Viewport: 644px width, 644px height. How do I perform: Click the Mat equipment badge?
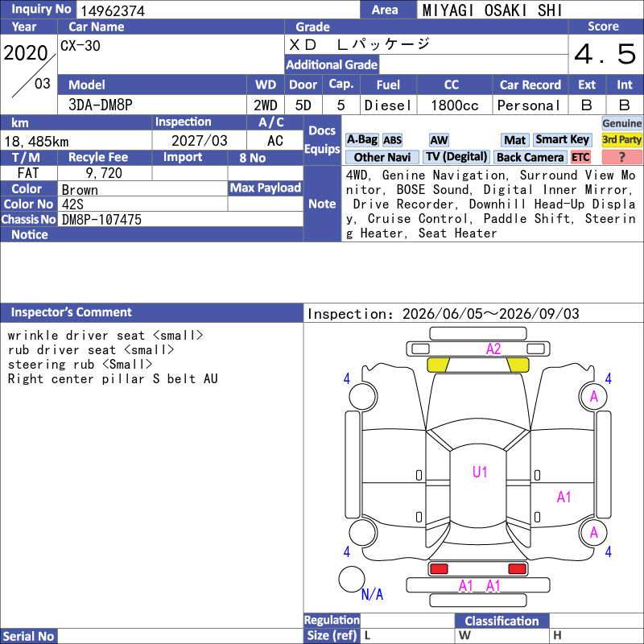coord(515,140)
